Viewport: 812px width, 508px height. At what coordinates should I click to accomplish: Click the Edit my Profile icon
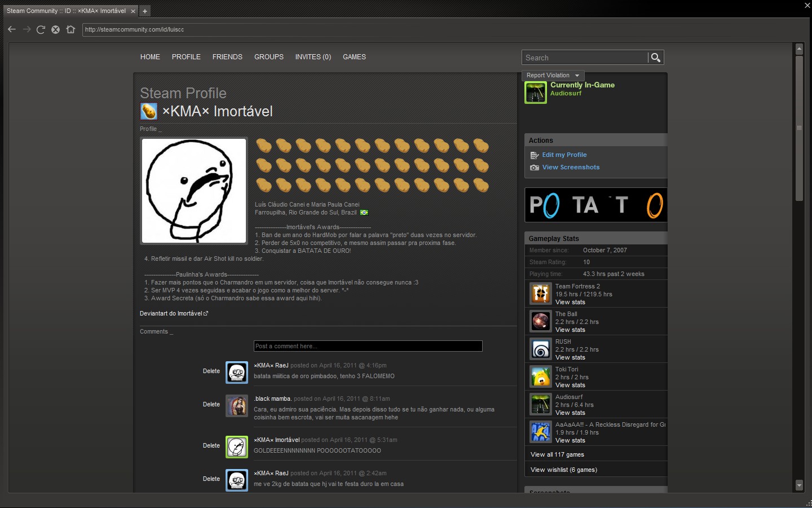pos(535,155)
